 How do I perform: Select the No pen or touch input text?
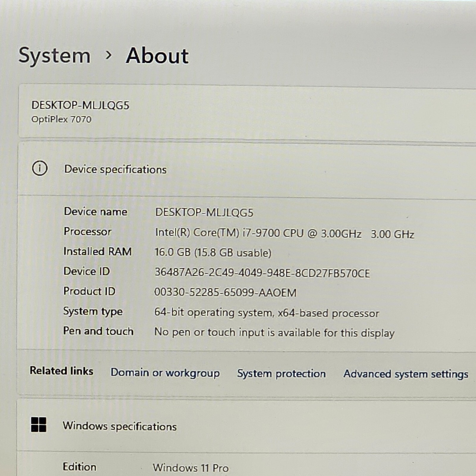coord(274,333)
